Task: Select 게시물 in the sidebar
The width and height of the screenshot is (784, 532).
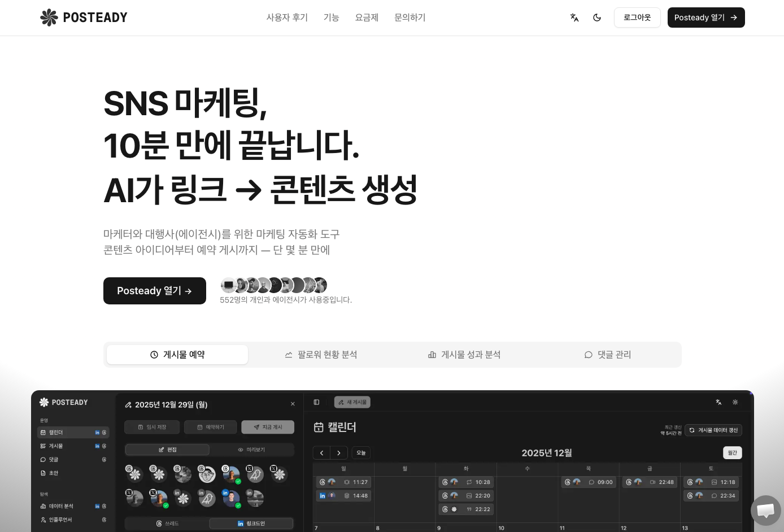Action: (73, 446)
